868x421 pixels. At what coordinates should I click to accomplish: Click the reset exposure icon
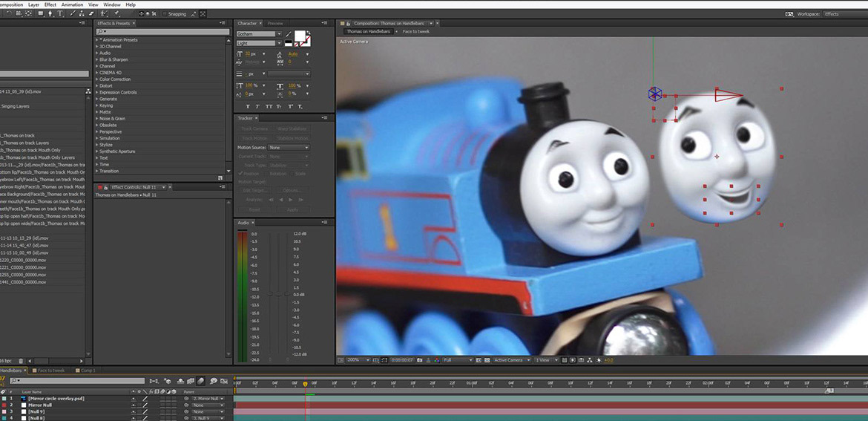pyautogui.click(x=599, y=360)
